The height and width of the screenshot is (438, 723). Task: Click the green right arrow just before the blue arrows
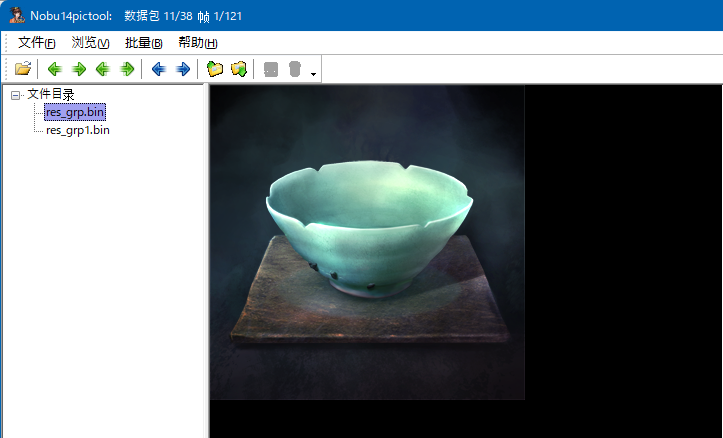[x=127, y=69]
